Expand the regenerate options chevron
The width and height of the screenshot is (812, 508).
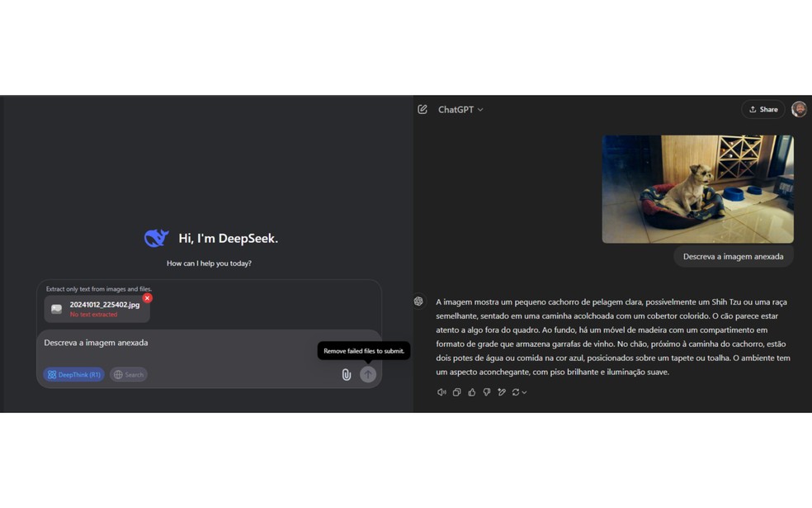click(x=524, y=392)
